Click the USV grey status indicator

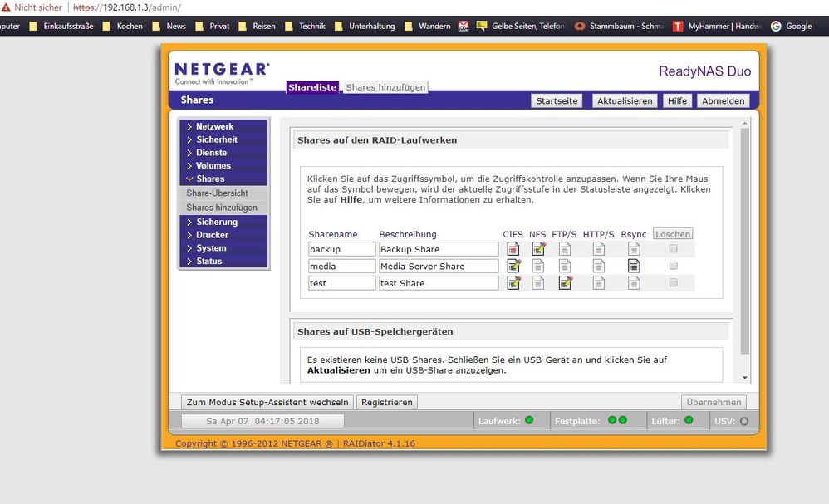click(x=744, y=421)
